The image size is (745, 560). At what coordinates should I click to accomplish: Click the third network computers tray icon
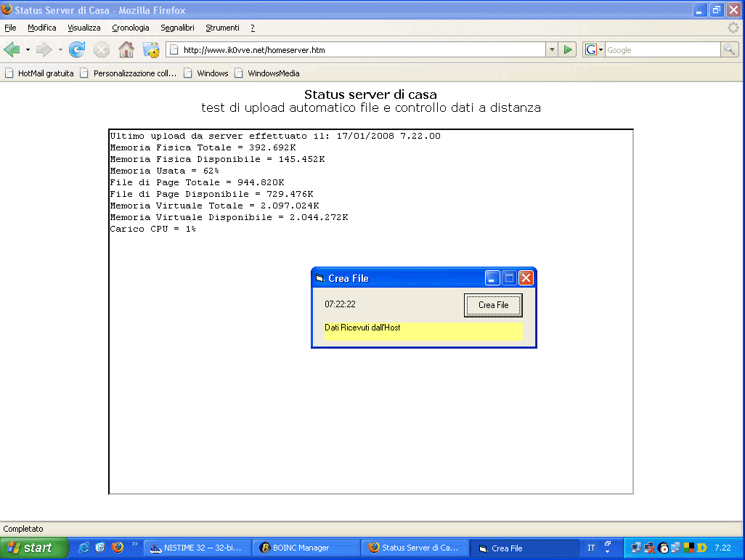[675, 548]
